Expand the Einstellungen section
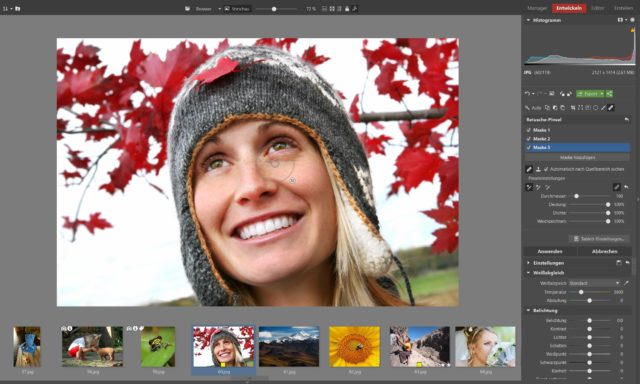The height and width of the screenshot is (384, 640). (528, 263)
